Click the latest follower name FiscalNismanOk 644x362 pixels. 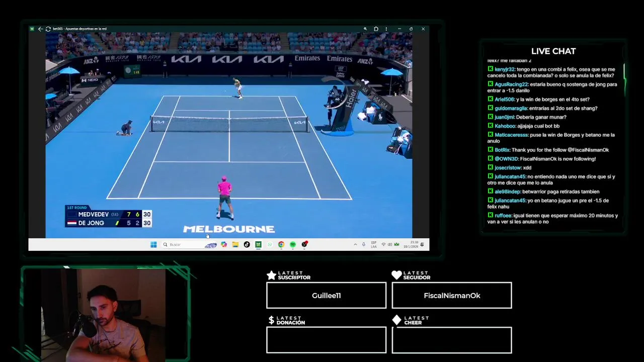point(452,296)
